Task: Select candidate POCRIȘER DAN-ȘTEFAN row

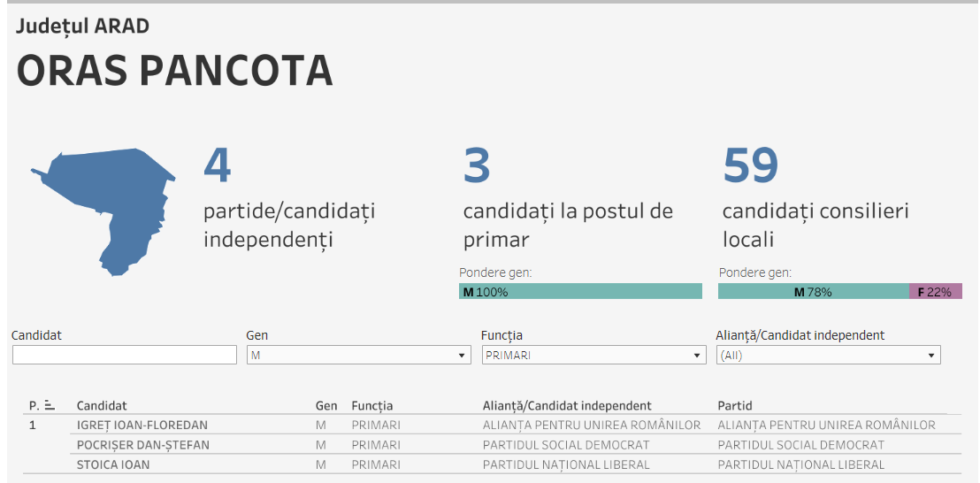Action: [143, 445]
